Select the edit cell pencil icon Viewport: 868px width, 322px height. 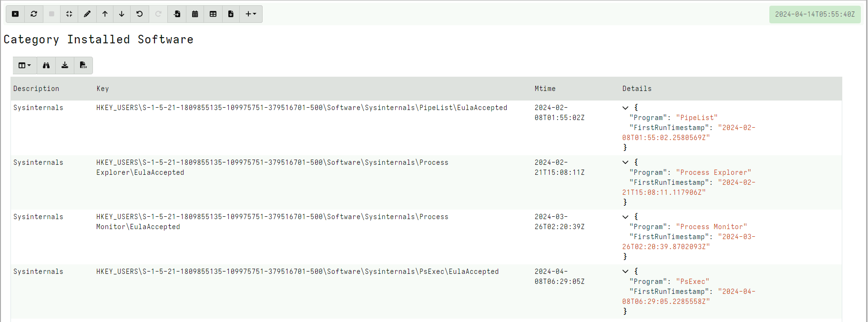[x=87, y=14]
